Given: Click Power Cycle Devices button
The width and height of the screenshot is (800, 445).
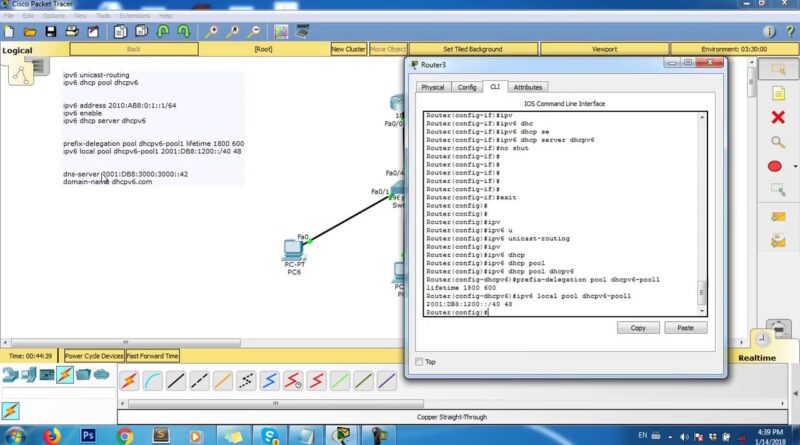Looking at the screenshot, I should [x=94, y=356].
